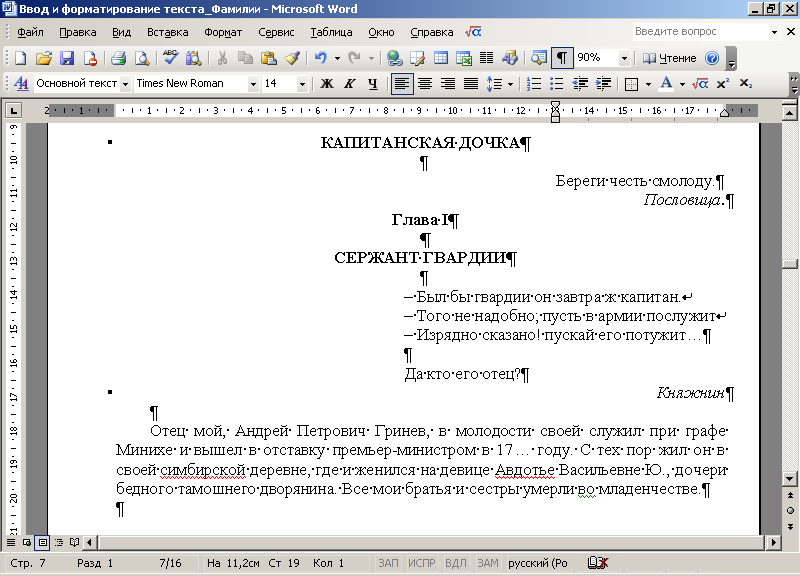Expand the Times New Roman font list

[x=253, y=84]
